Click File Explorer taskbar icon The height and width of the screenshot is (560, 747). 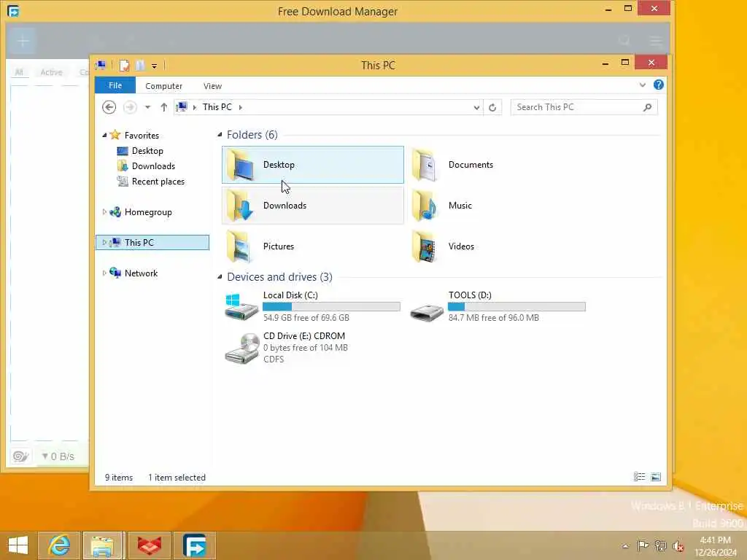click(104, 545)
